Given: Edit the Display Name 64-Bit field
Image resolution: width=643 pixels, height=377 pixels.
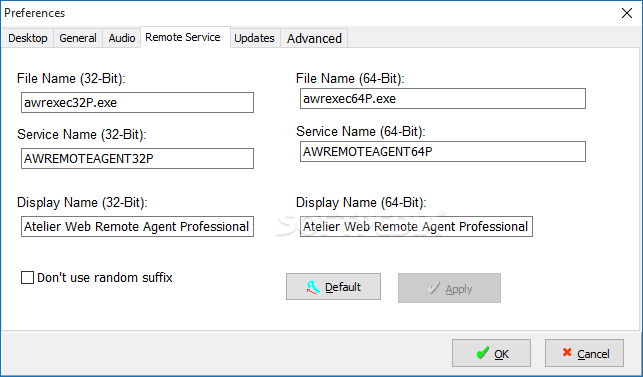Looking at the screenshot, I should pos(416,226).
